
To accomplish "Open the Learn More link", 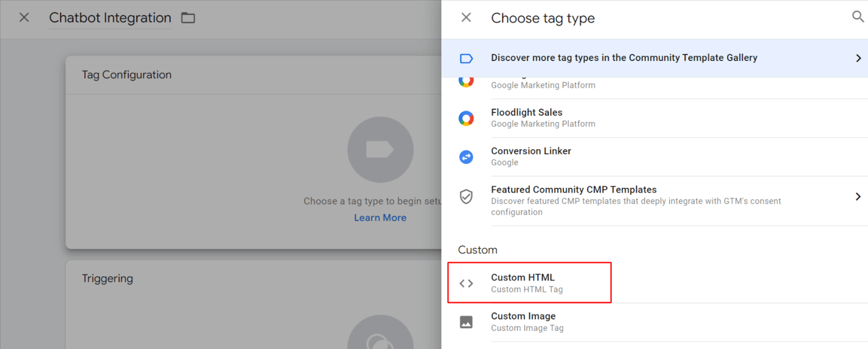I will pyautogui.click(x=380, y=218).
